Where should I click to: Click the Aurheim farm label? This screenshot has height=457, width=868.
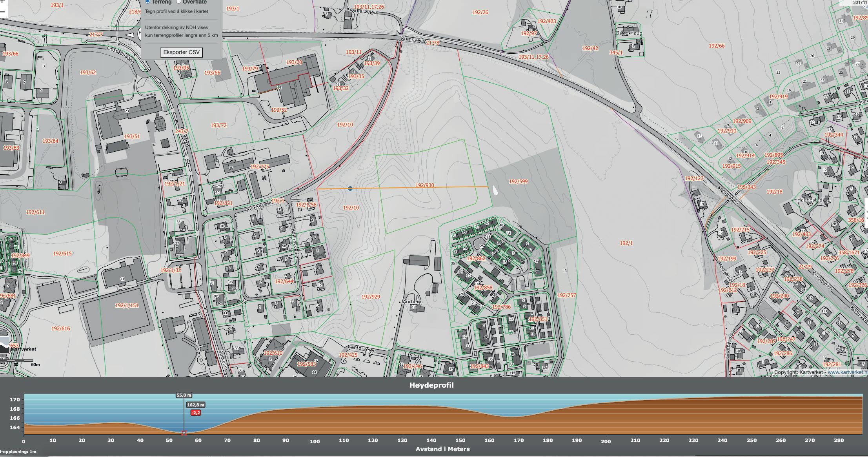[413, 302]
